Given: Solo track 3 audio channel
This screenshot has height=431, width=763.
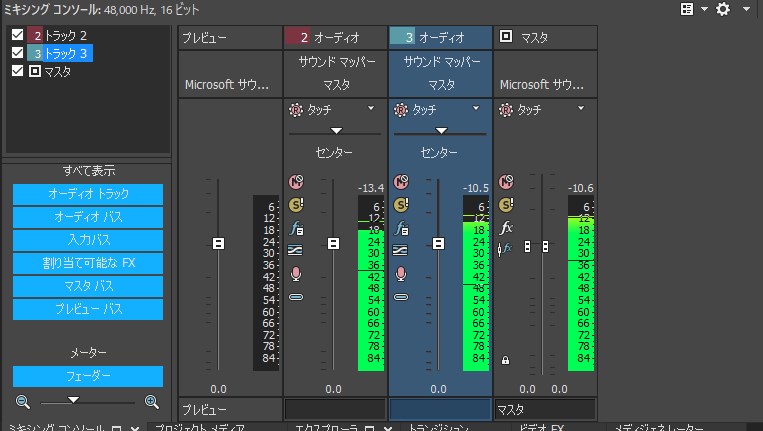Looking at the screenshot, I should [401, 205].
